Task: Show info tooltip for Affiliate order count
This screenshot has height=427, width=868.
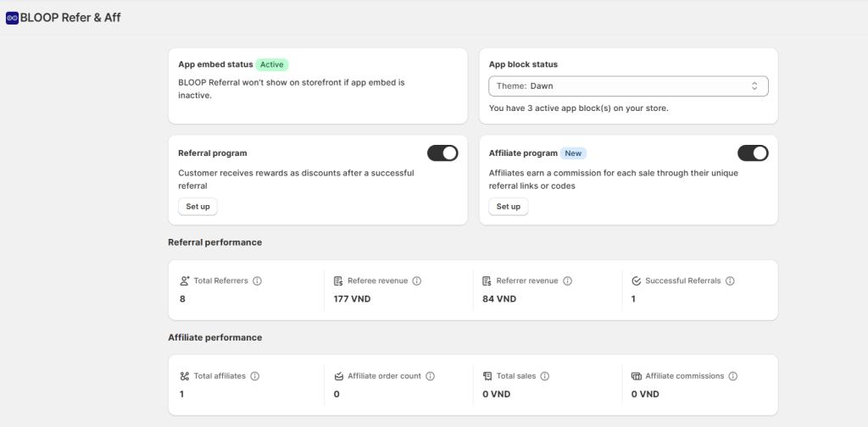Action: [x=430, y=376]
